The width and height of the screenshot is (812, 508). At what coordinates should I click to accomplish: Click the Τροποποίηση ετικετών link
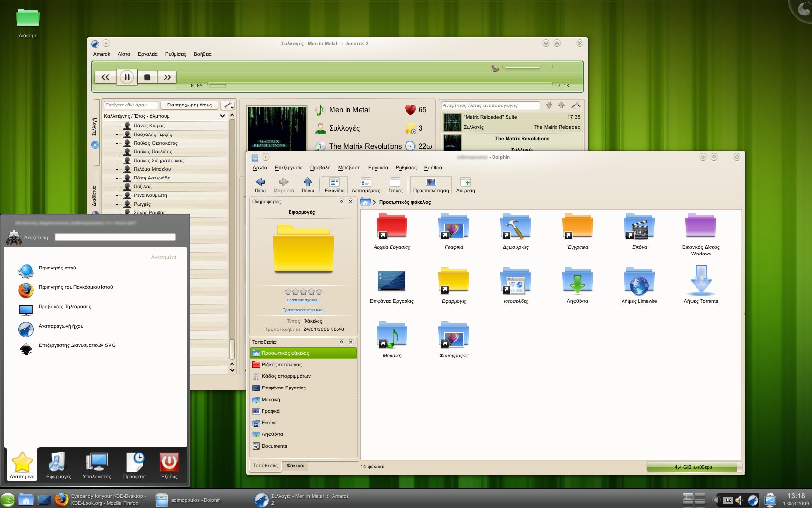pos(304,310)
